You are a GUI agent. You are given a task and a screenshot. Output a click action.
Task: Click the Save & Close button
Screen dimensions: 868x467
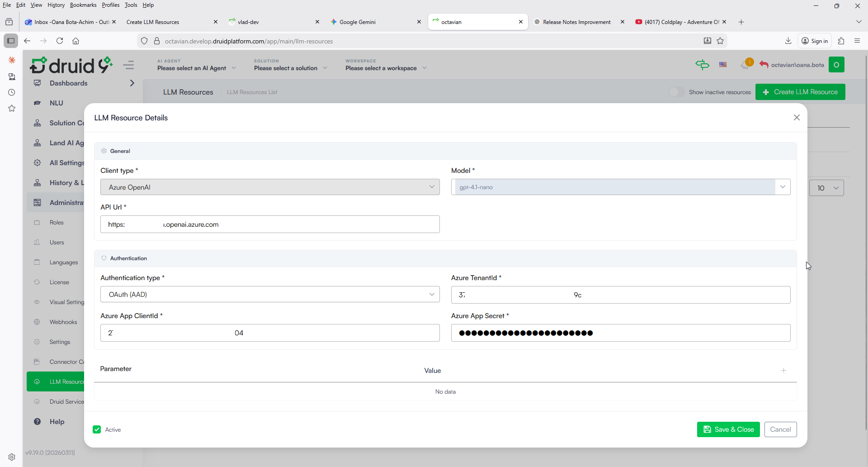coord(728,429)
